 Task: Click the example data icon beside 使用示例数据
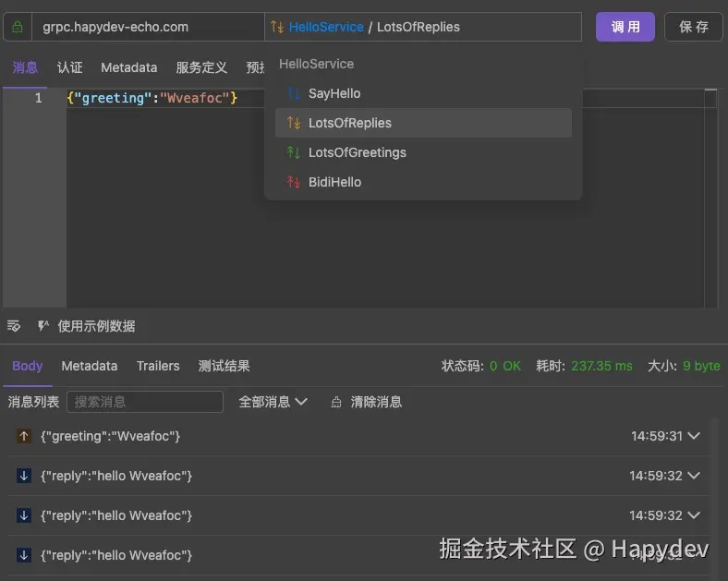click(x=43, y=326)
